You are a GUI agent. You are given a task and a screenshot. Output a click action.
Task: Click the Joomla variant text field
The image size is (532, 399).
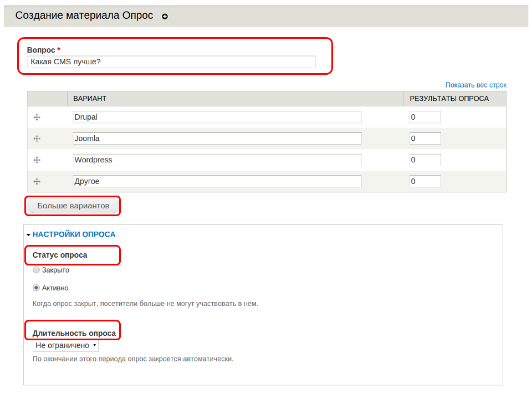coord(217,139)
